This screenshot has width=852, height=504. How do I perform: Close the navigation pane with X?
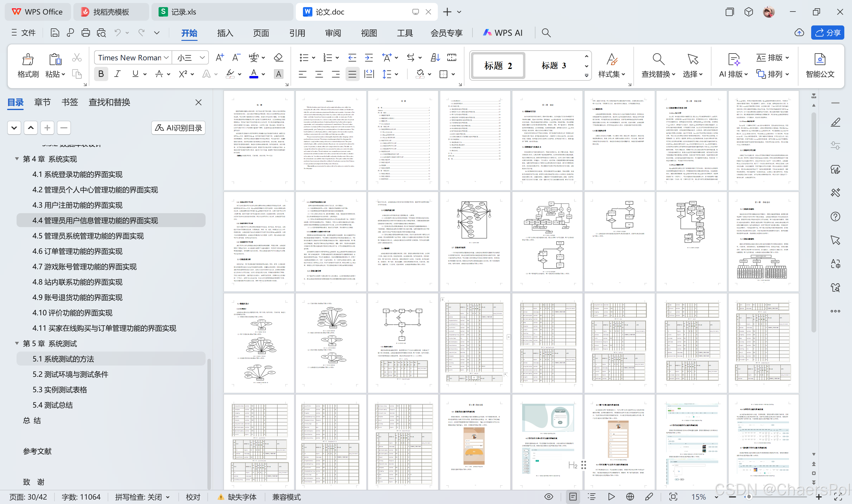[199, 102]
